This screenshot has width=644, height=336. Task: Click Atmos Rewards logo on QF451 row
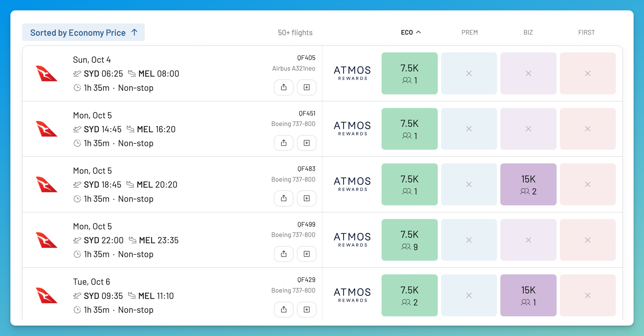tap(352, 128)
